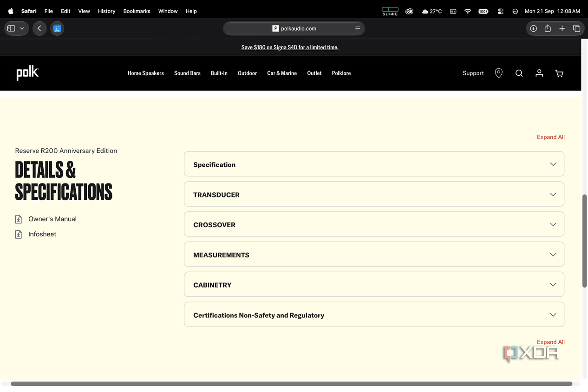Open the Control Center icon

500,11
